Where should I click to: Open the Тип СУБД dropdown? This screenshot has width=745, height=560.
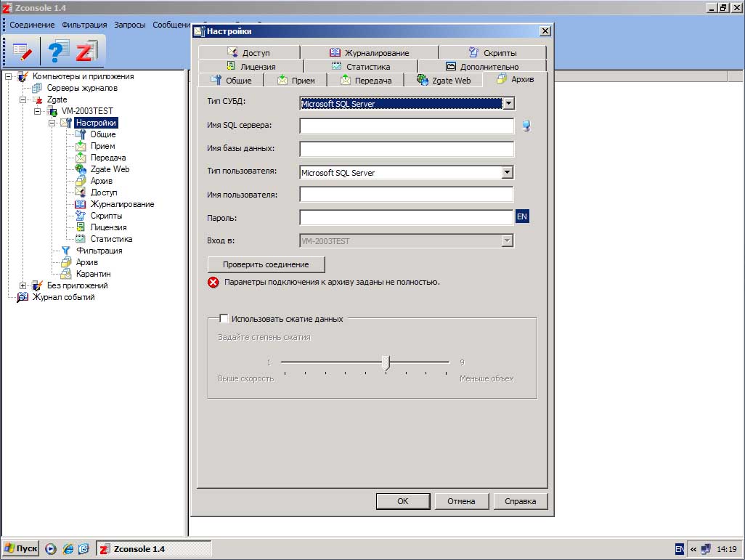tap(508, 103)
